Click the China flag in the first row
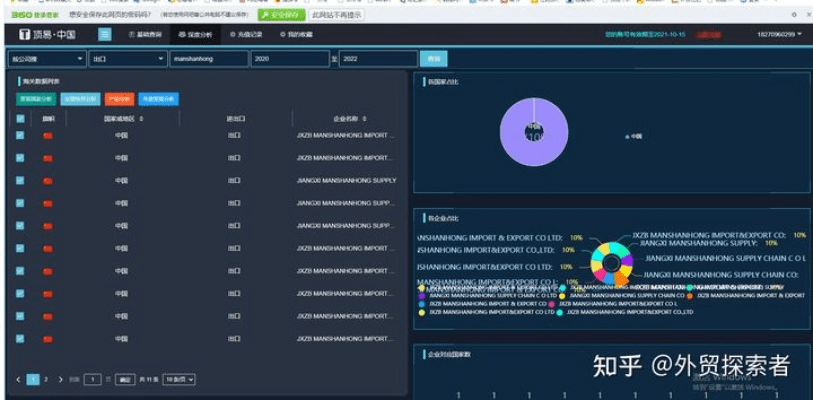Image resolution: width=813 pixels, height=400 pixels. [47, 134]
